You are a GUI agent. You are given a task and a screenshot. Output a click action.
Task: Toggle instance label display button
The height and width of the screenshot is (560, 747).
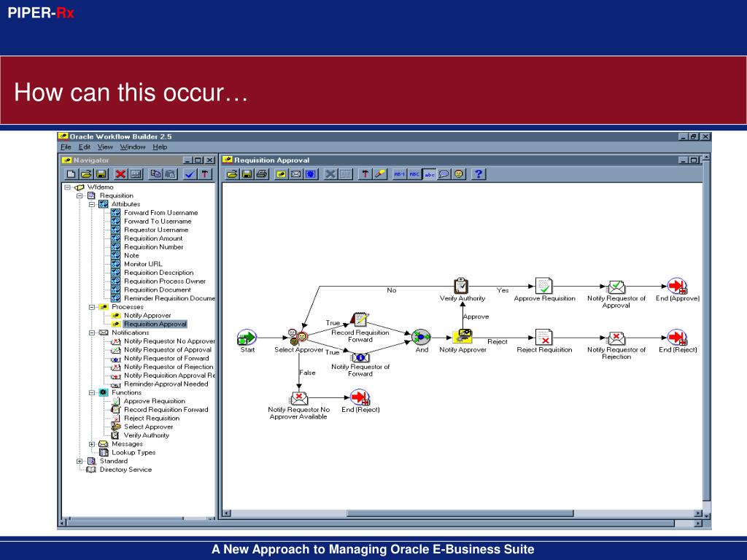tap(399, 174)
